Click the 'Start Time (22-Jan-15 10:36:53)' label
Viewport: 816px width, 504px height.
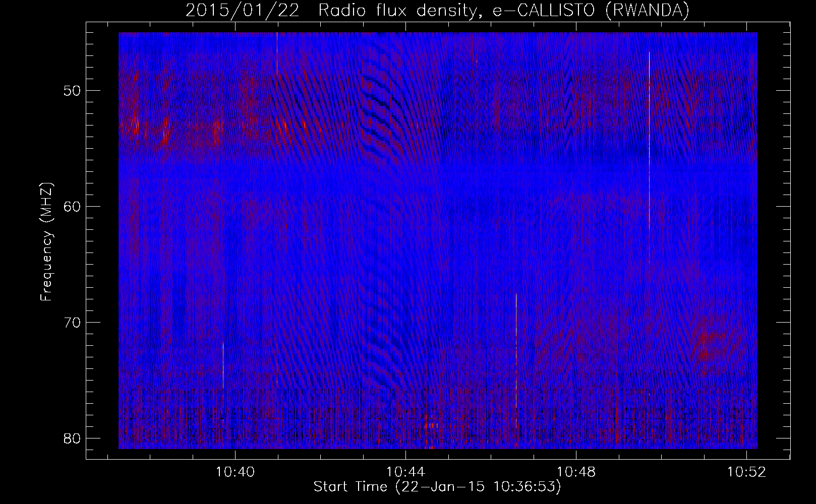(x=437, y=487)
